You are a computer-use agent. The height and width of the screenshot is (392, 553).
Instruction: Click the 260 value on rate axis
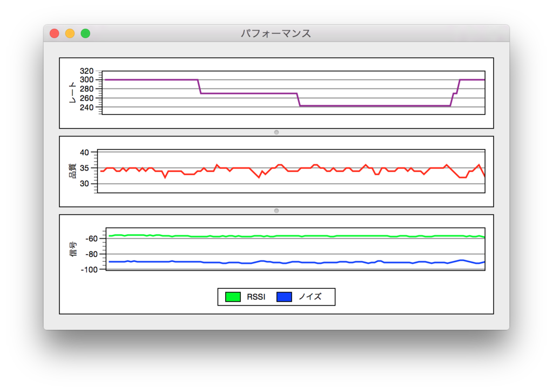click(87, 98)
